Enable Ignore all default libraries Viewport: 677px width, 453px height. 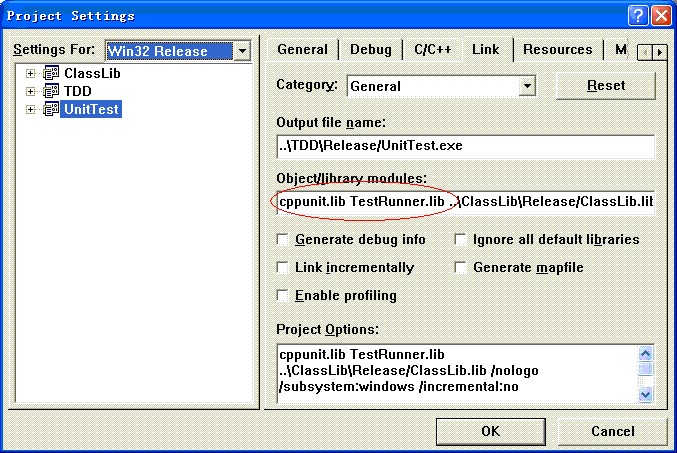point(461,240)
